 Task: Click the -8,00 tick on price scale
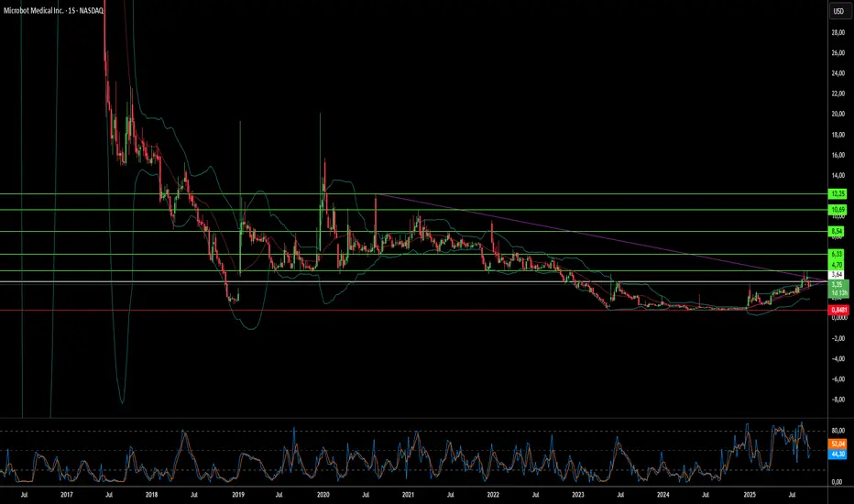(x=838, y=400)
